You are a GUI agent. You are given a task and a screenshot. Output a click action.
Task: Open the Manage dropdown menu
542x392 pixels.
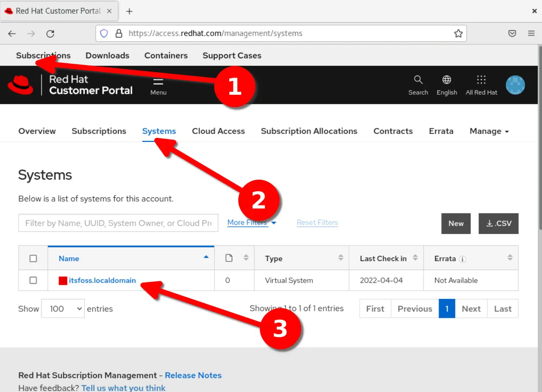489,131
